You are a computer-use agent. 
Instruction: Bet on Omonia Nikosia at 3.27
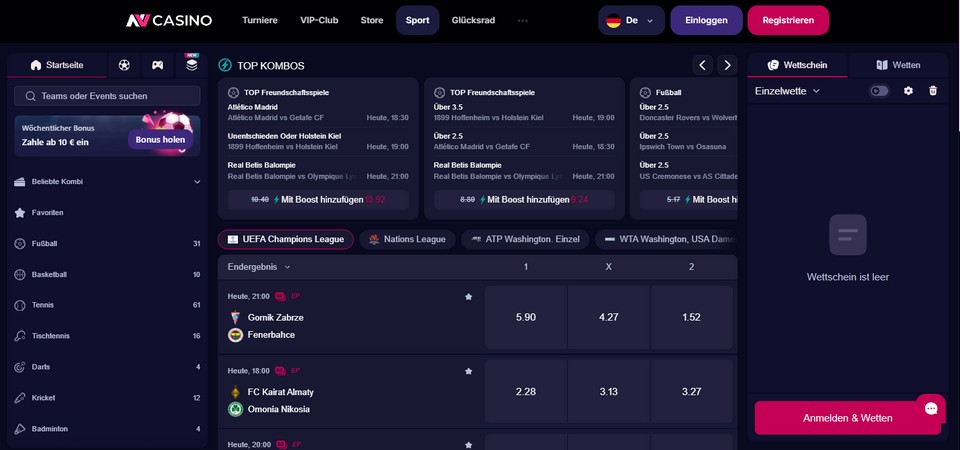point(691,392)
